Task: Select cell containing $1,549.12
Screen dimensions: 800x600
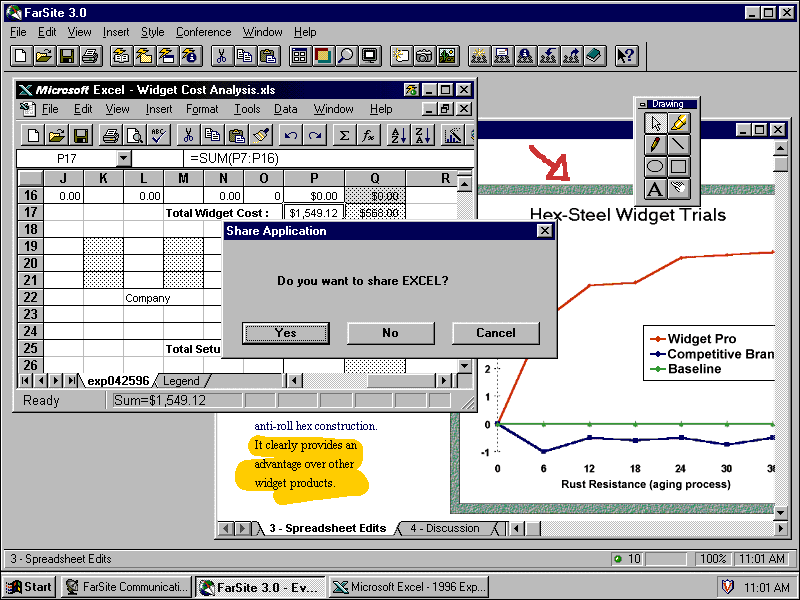Action: [314, 213]
